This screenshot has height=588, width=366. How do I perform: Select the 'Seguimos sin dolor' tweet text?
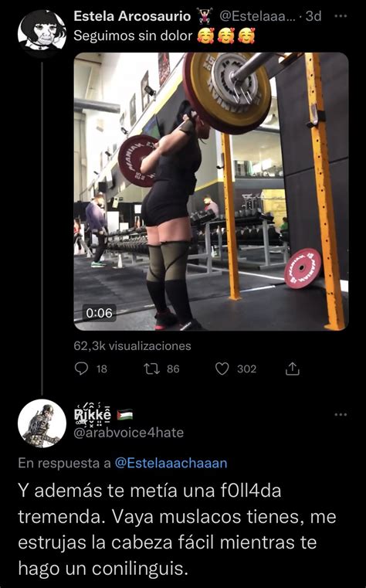click(x=133, y=36)
